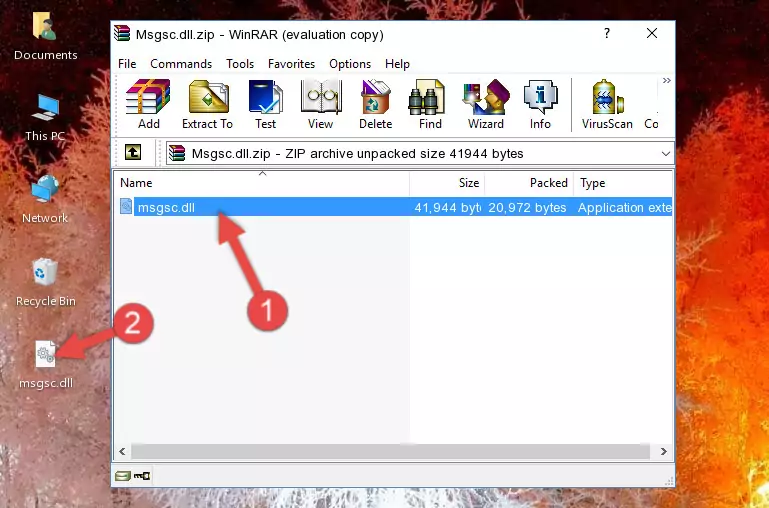This screenshot has height=508, width=769.
Task: Open the Tools menu
Action: click(240, 64)
